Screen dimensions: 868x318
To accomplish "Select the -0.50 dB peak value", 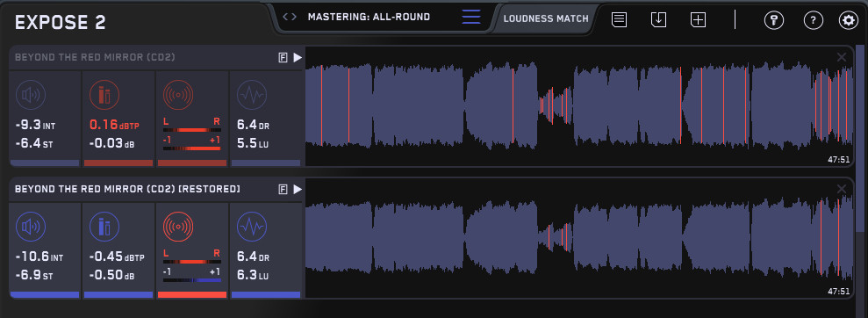I will pyautogui.click(x=111, y=276).
